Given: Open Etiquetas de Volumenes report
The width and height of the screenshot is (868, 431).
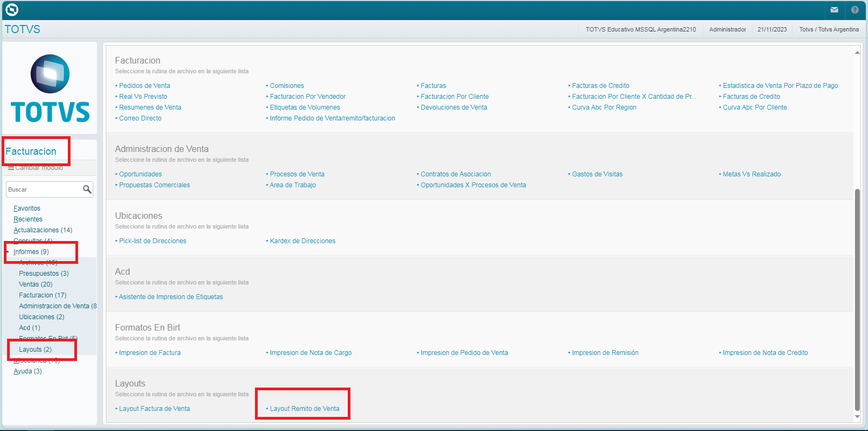Looking at the screenshot, I should point(305,107).
